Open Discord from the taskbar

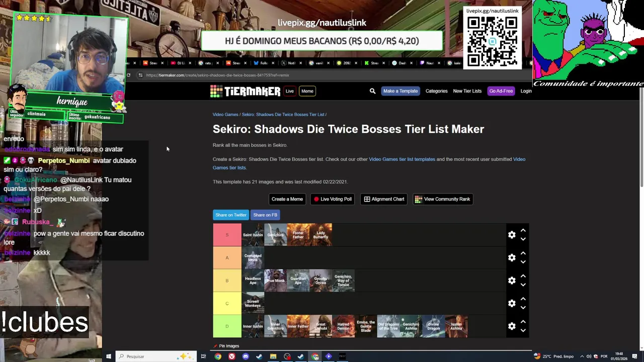pos(246,356)
